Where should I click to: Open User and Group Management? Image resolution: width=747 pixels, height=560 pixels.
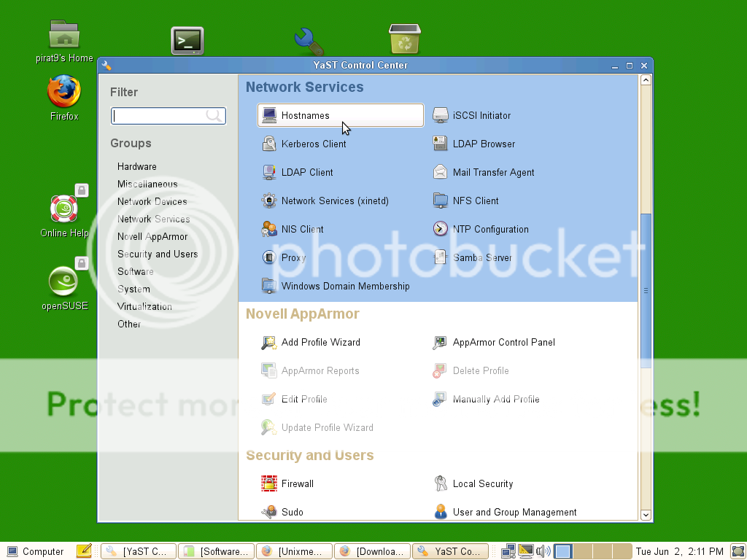tap(514, 512)
